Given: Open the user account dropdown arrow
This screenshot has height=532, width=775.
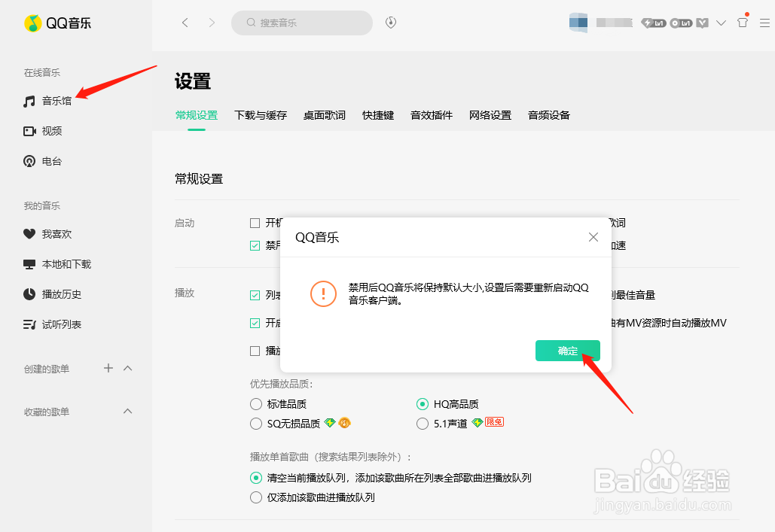Looking at the screenshot, I should pyautogui.click(x=721, y=23).
